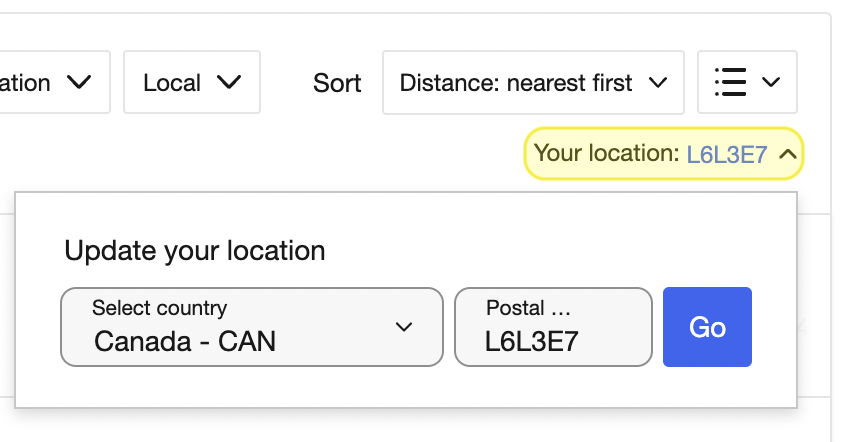
Task: Click the "Update your location" heading
Action: pyautogui.click(x=195, y=250)
